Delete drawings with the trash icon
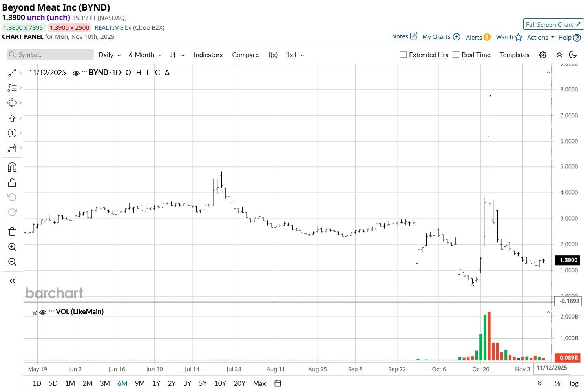 point(12,231)
